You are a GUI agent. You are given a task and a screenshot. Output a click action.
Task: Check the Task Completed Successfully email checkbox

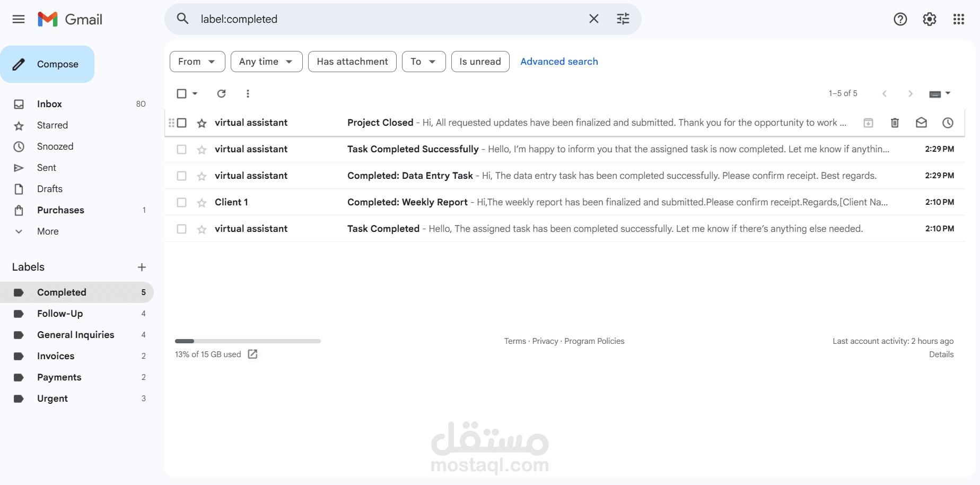pyautogui.click(x=181, y=149)
